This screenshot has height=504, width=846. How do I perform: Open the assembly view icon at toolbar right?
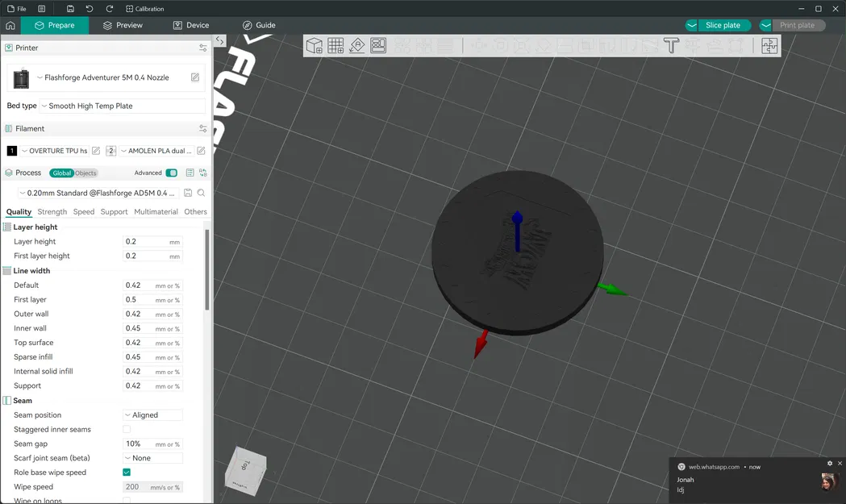coord(769,46)
